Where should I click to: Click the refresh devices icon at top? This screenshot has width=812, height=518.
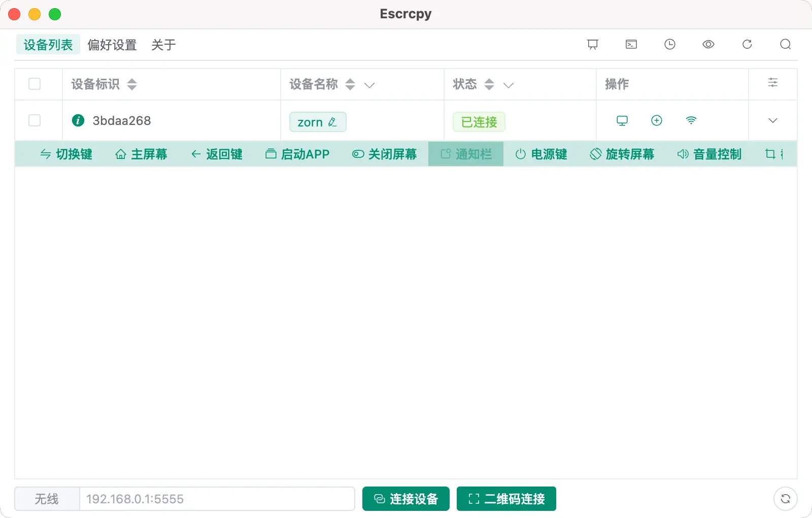point(747,45)
